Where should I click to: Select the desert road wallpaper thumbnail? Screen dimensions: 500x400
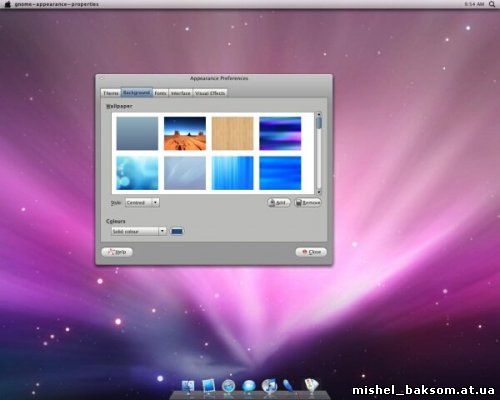point(185,133)
